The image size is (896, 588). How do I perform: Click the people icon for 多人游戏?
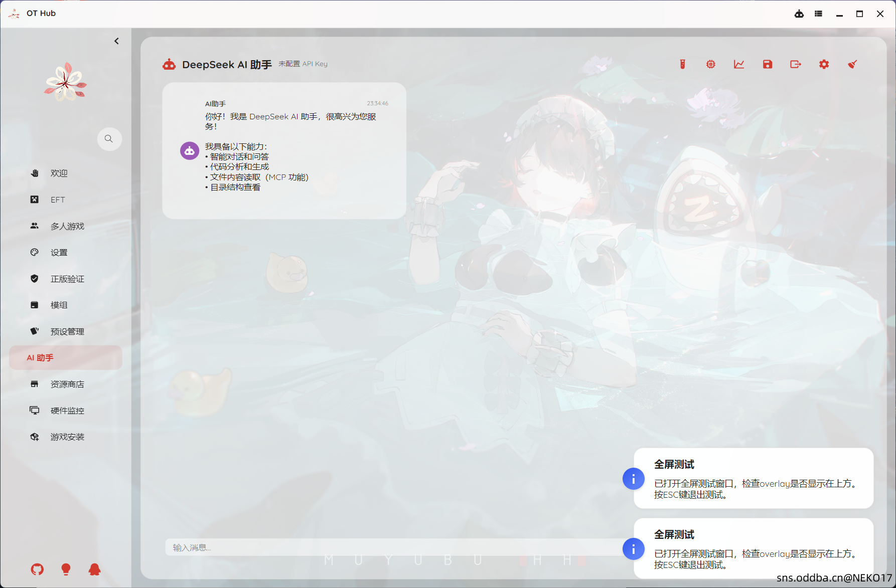[x=35, y=226]
